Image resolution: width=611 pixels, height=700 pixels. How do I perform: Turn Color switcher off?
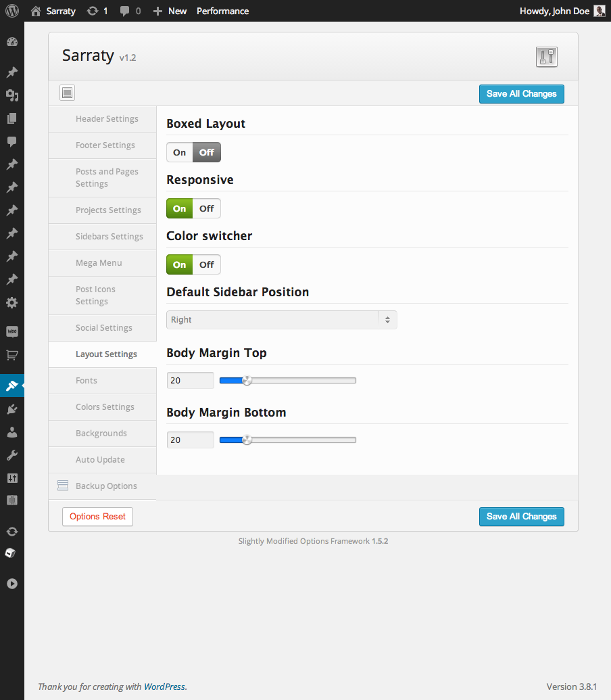coord(207,264)
